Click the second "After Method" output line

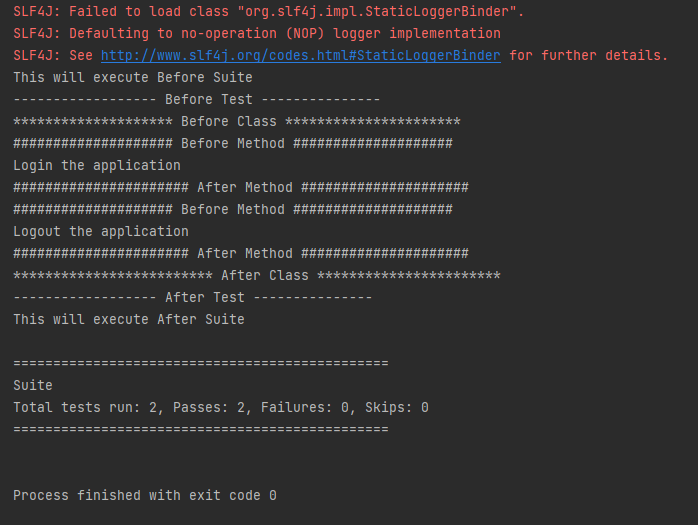[240, 254]
